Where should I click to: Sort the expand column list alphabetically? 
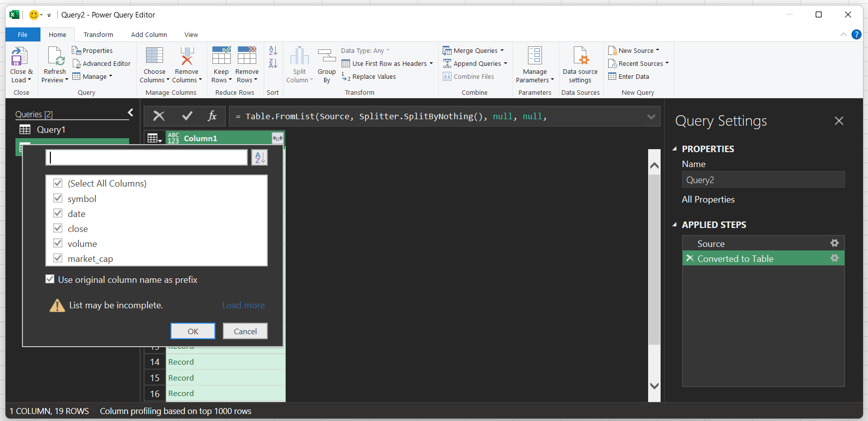pyautogui.click(x=259, y=158)
